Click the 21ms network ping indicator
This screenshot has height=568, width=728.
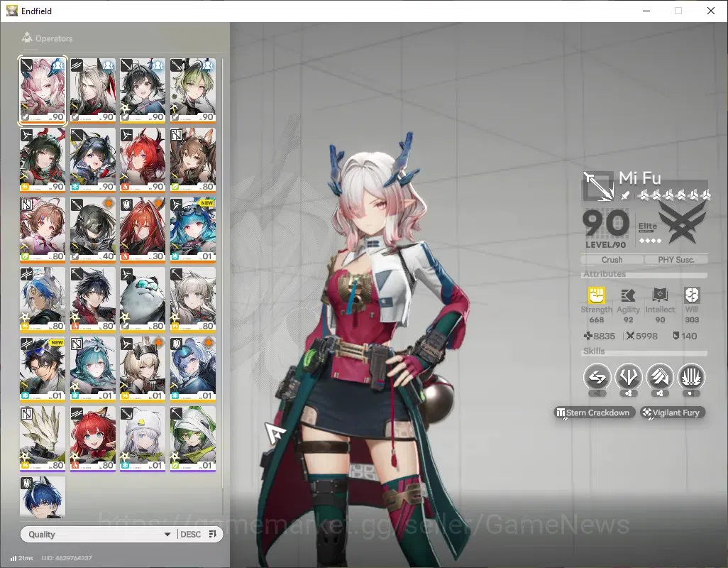point(22,558)
